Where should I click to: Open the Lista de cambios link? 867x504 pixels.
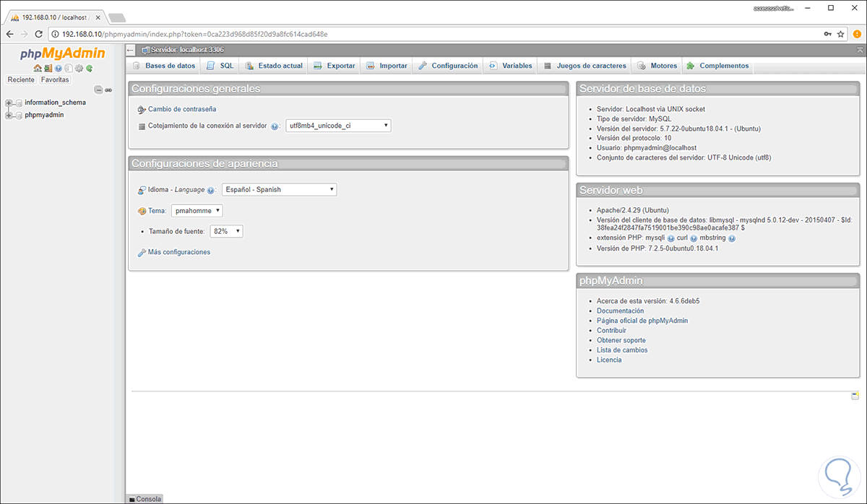622,350
